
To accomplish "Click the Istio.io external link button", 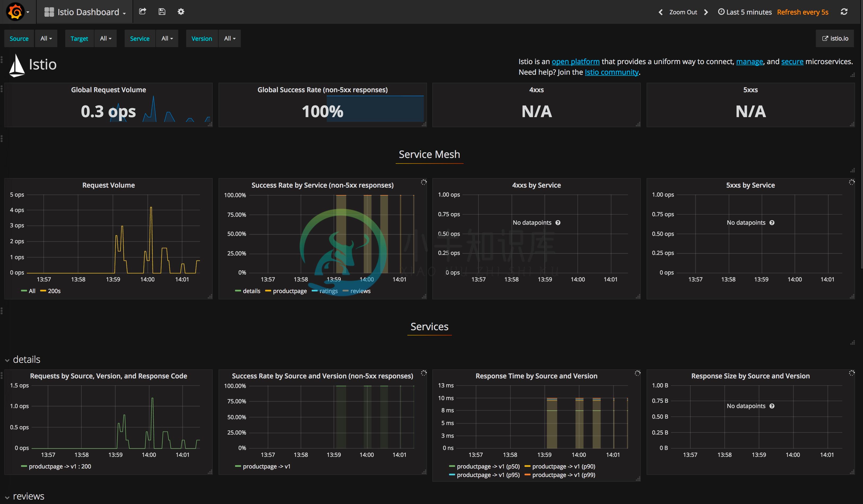I will point(836,38).
